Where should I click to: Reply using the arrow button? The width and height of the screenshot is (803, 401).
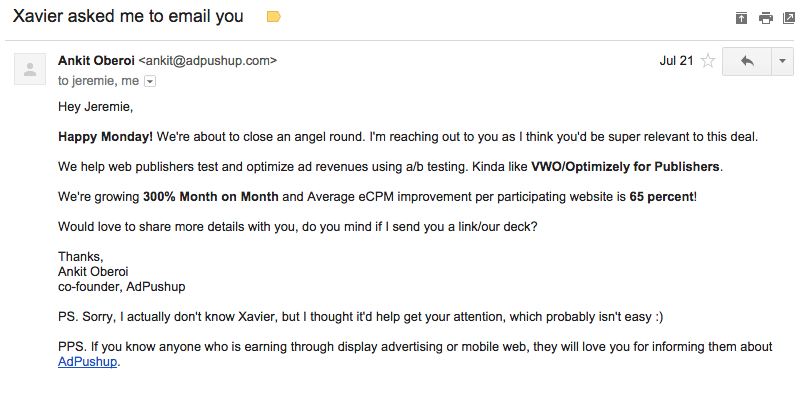pos(746,61)
